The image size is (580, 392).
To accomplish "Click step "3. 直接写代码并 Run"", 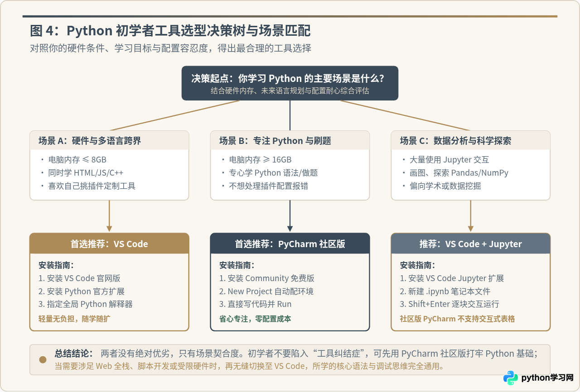I will click(x=256, y=304).
